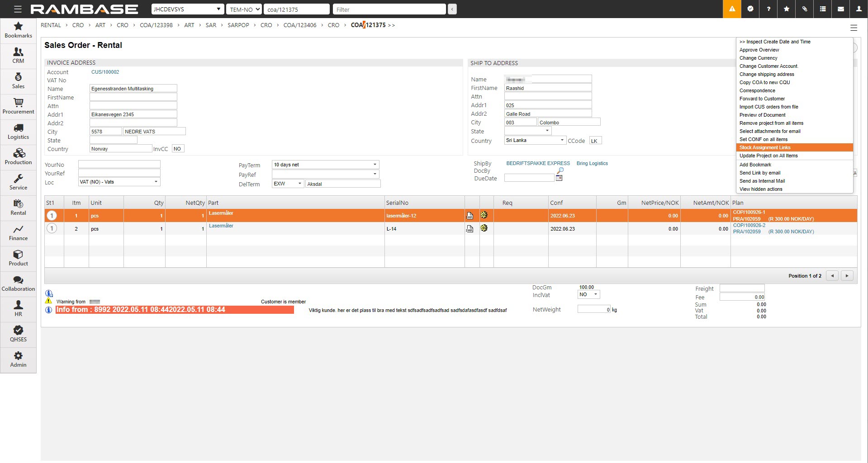Open SAR document icon on item 2

(x=470, y=229)
